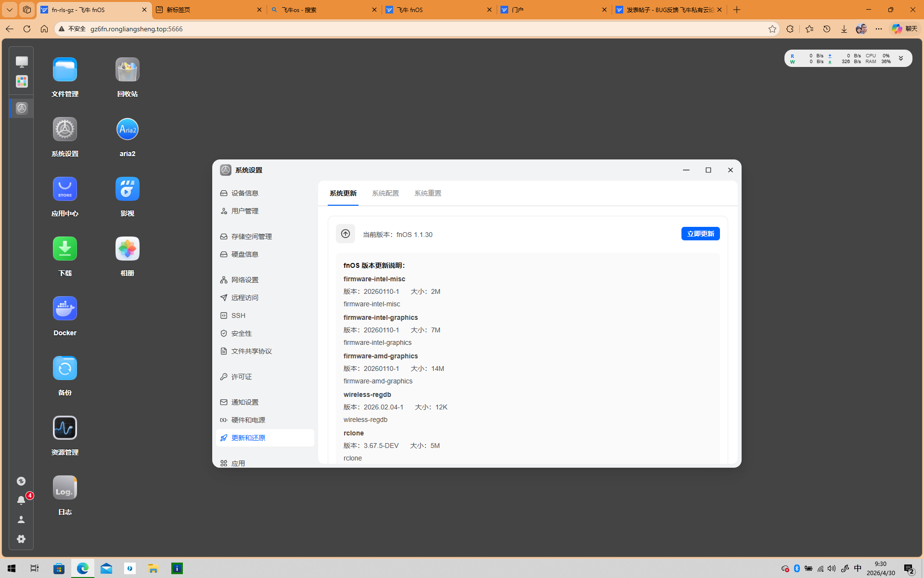Open the task activity icon above the bell
This screenshot has height=578, width=924.
click(21, 481)
